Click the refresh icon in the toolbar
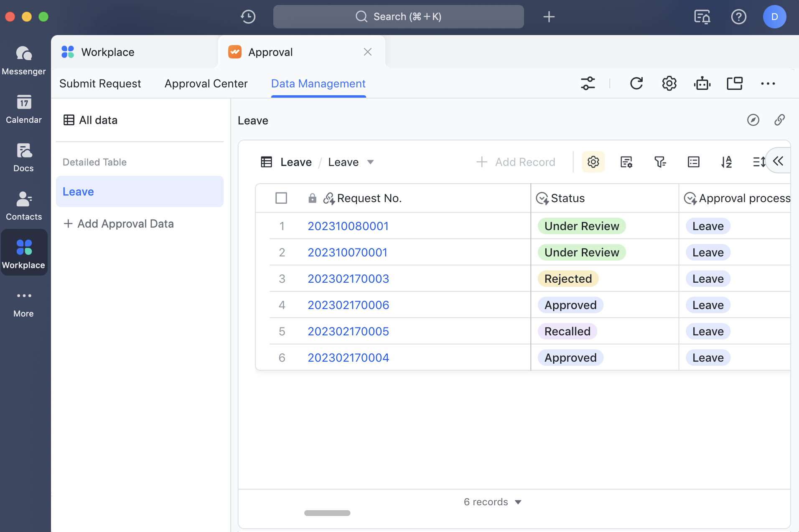 636,84
